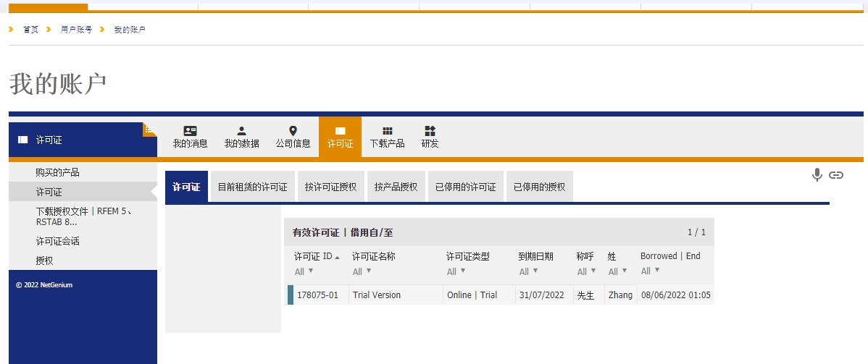Click the first breadcrumb arrow before 首页
868x364 pixels.
pyautogui.click(x=11, y=29)
